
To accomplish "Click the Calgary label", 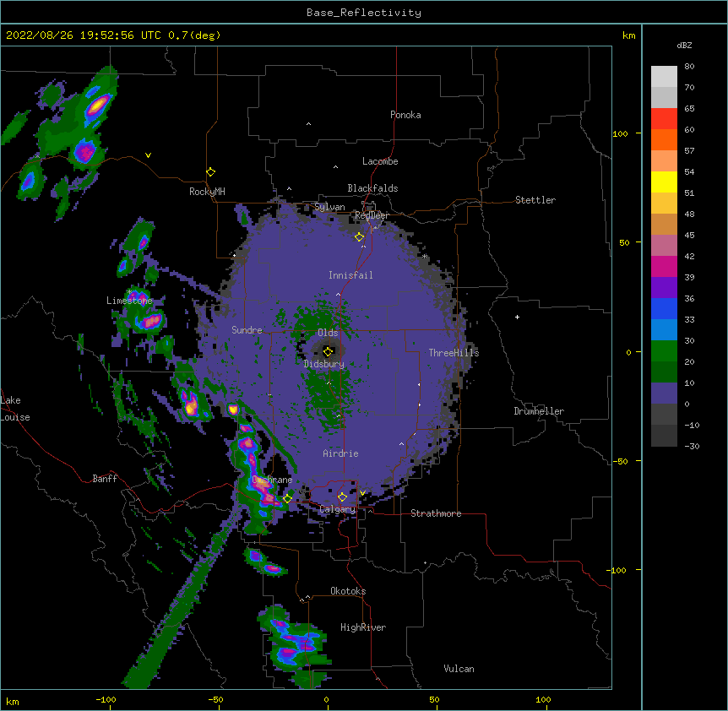I will pos(337,509).
